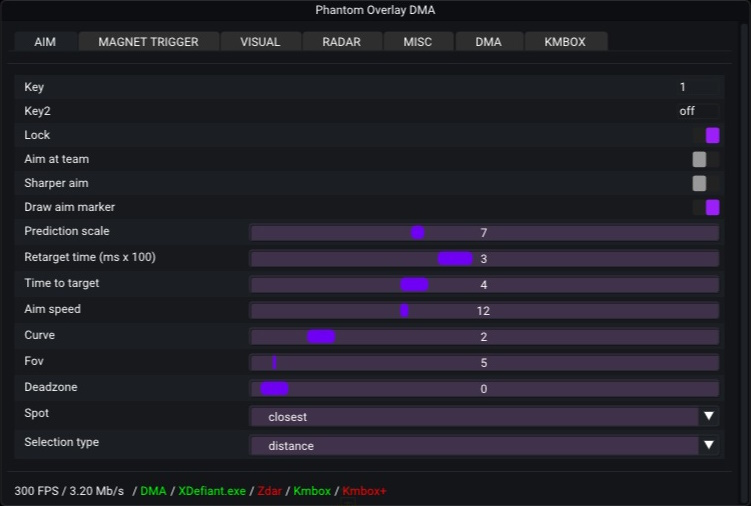The image size is (751, 506).
Task: Click the Aim speed slider
Action: tap(484, 310)
